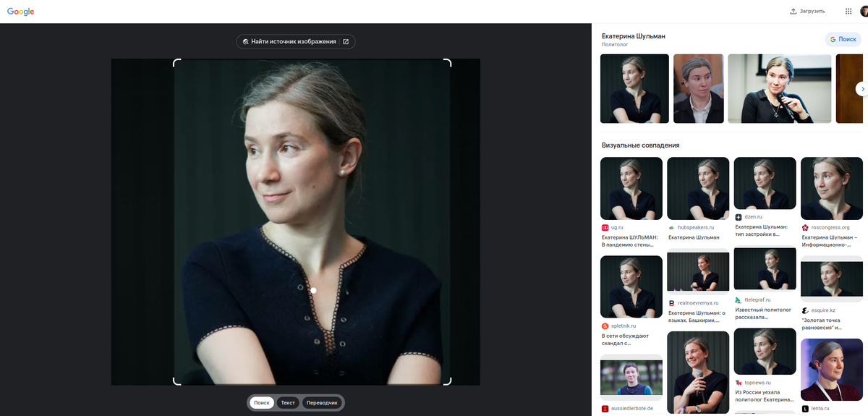Viewport: 868px width, 416px height.
Task: Click the upload arrow icon beside Загрузить
Action: point(793,11)
